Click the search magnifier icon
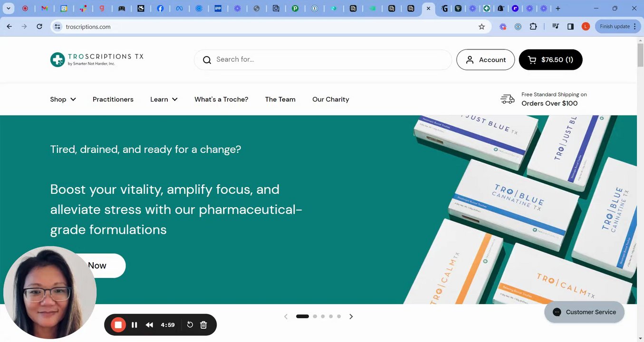The height and width of the screenshot is (342, 644). pyautogui.click(x=207, y=60)
